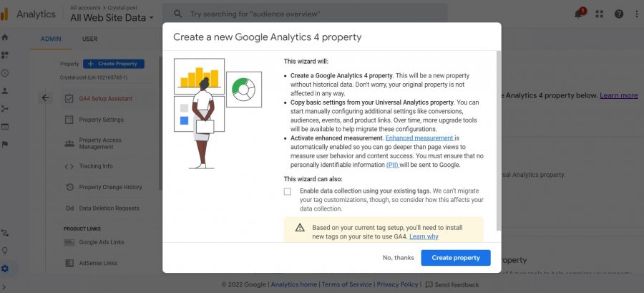Open Admin gear icon in sidebar
Viewport: 644px width, 293px height.
[5, 269]
